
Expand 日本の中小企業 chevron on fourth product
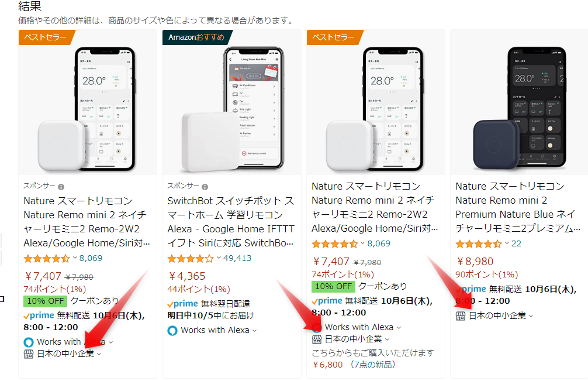[531, 317]
